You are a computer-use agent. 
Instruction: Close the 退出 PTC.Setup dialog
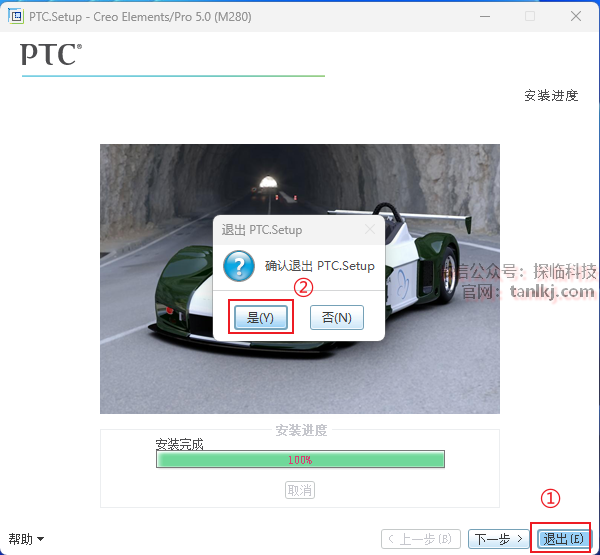[370, 230]
